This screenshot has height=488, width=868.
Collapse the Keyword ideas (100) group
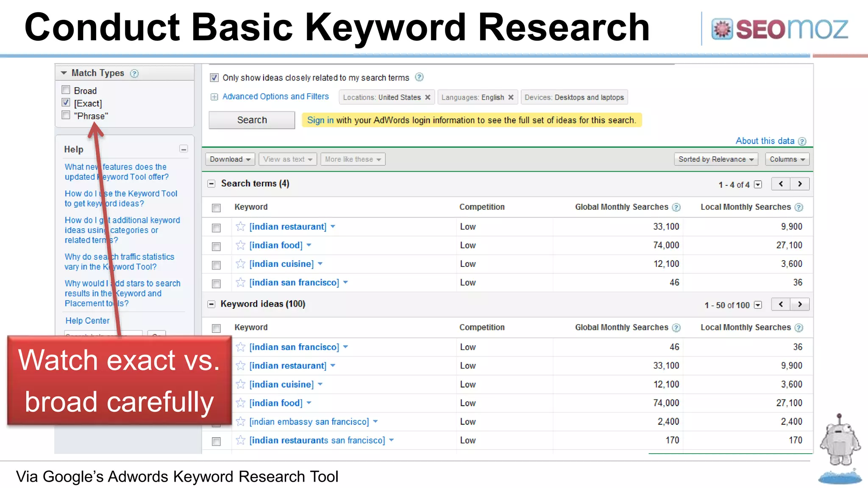[x=211, y=304]
